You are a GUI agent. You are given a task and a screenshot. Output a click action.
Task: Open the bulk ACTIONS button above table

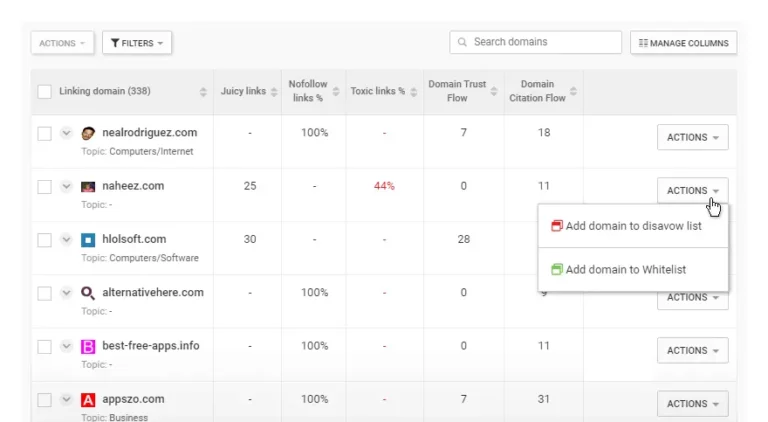(x=62, y=43)
